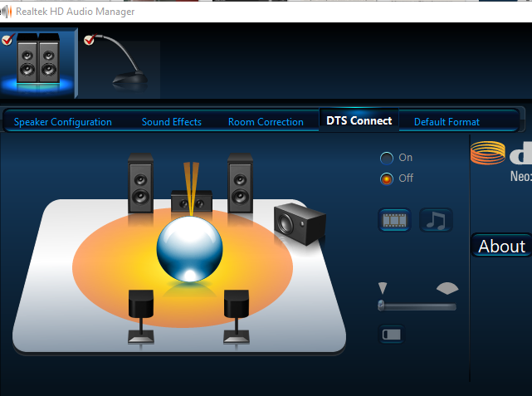Go to the Default Format tab
The height and width of the screenshot is (396, 532).
(x=447, y=122)
